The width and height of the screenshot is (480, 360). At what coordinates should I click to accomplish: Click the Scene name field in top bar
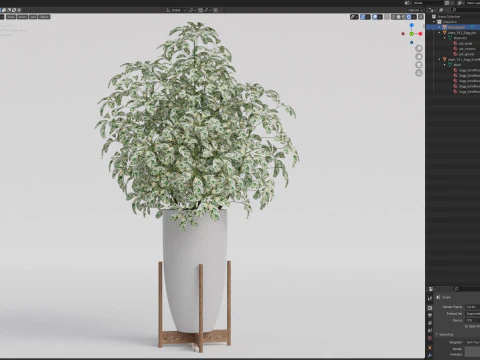click(x=427, y=3)
